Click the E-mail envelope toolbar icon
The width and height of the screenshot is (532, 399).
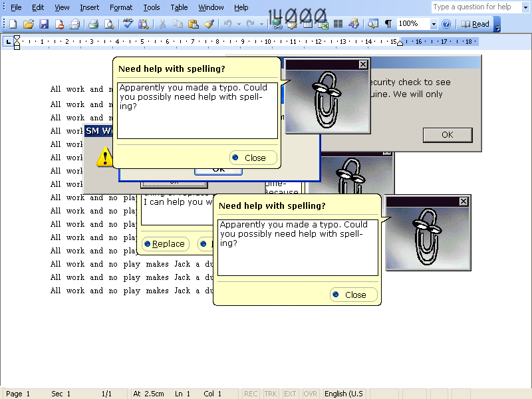74,24
